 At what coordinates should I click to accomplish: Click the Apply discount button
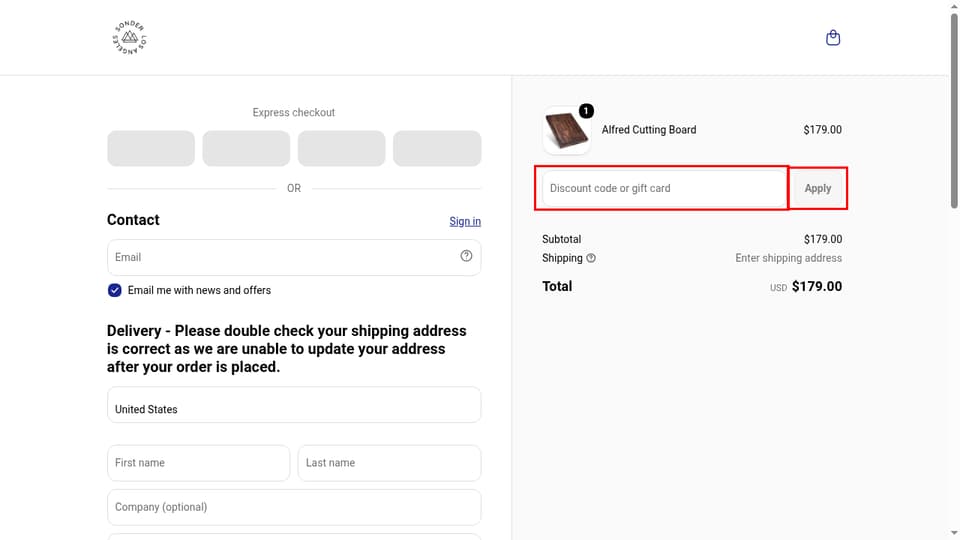pos(818,188)
